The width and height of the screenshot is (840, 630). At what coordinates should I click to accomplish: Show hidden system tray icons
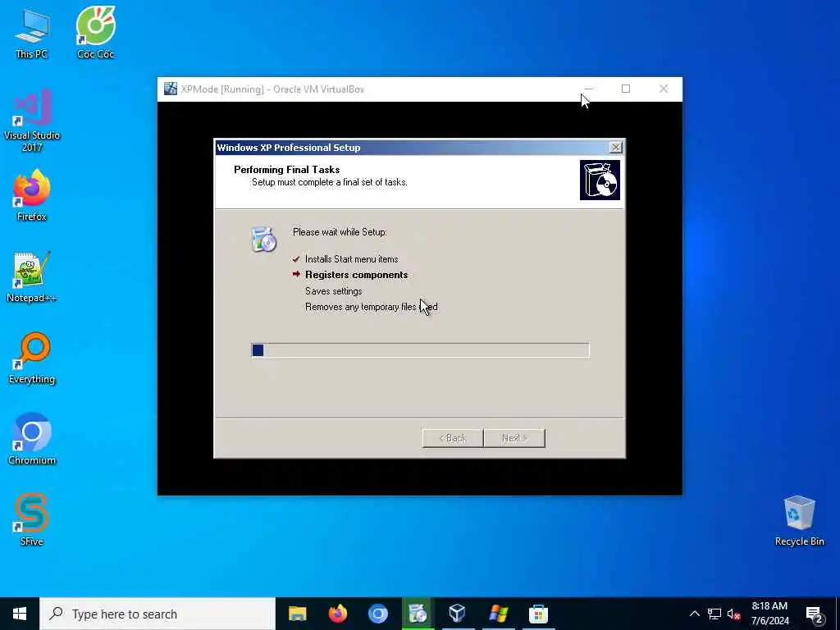[x=694, y=614]
